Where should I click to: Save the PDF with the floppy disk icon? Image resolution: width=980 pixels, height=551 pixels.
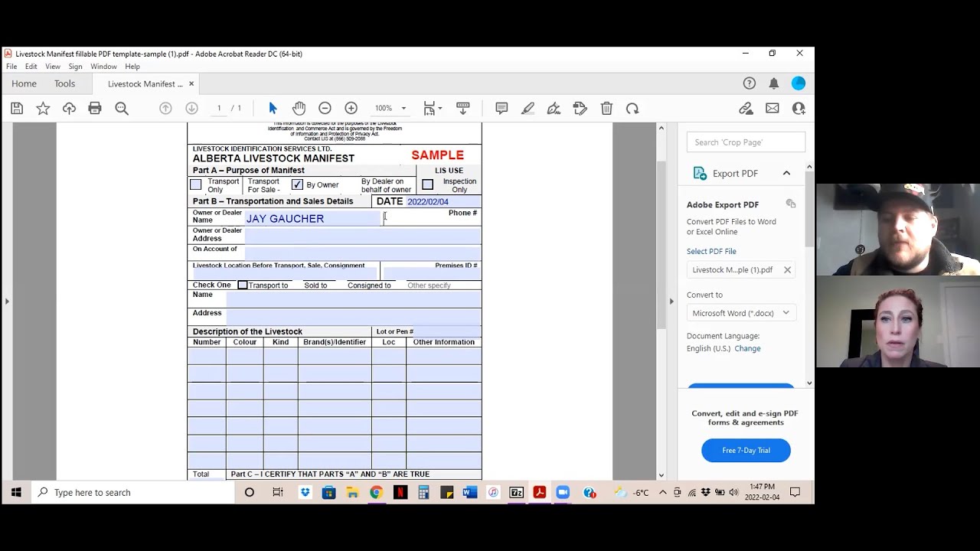tap(17, 109)
